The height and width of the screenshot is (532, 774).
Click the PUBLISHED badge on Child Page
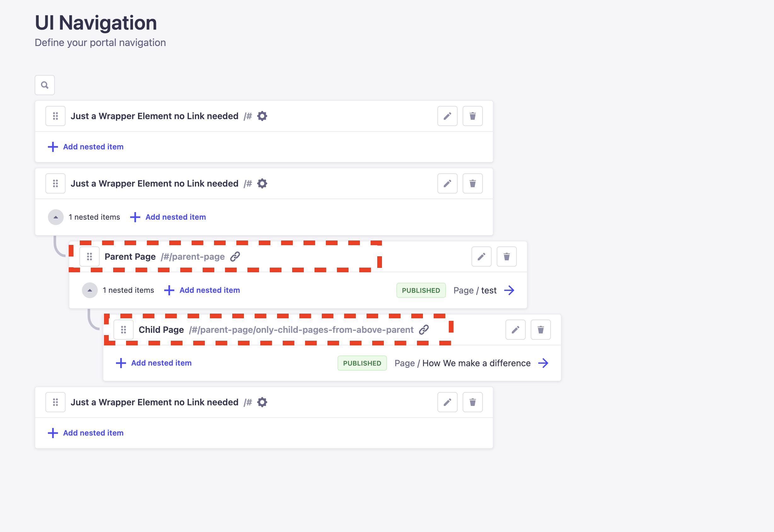[x=362, y=363]
